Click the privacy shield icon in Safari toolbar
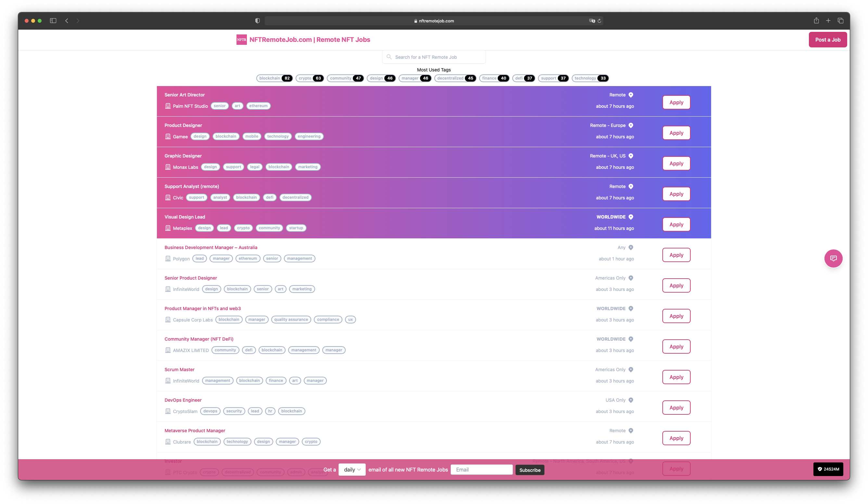 point(257,21)
